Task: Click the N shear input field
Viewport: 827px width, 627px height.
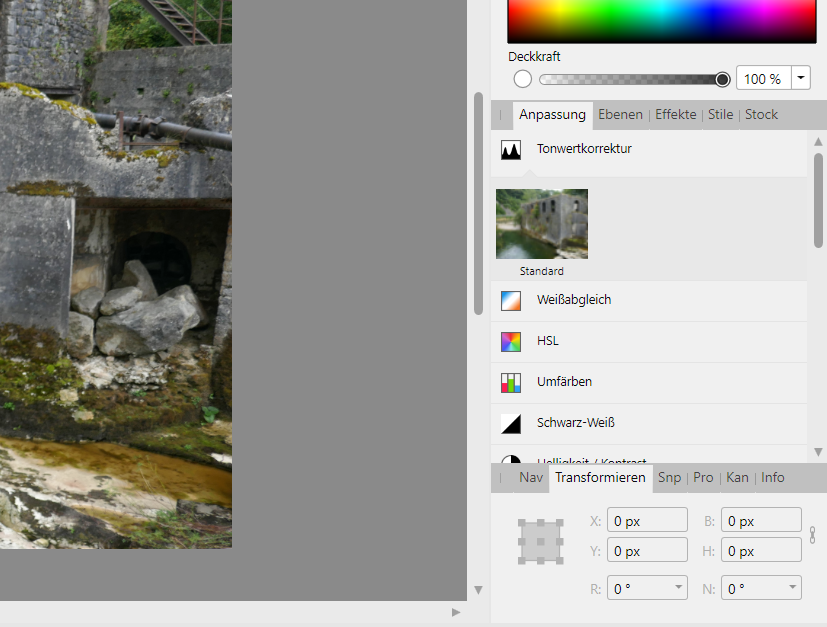Action: point(761,587)
